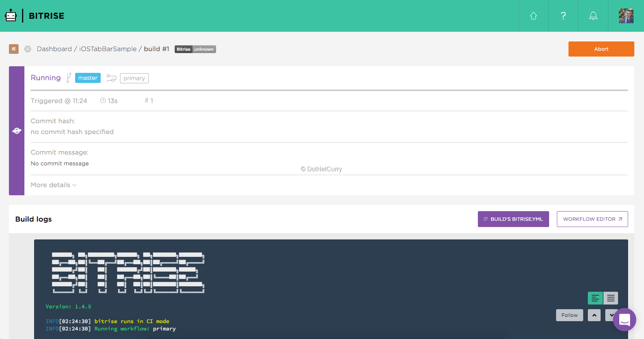This screenshot has width=644, height=339.
Task: Open the Workflow Editor
Action: (592, 219)
